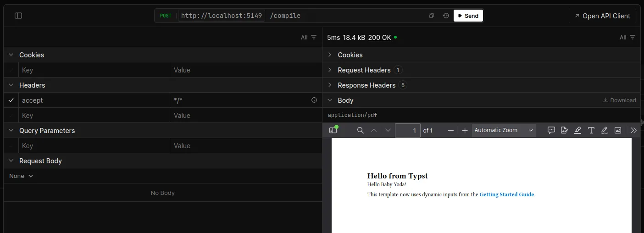644x233 pixels.
Task: Zoom in the PDF
Action: (x=465, y=130)
